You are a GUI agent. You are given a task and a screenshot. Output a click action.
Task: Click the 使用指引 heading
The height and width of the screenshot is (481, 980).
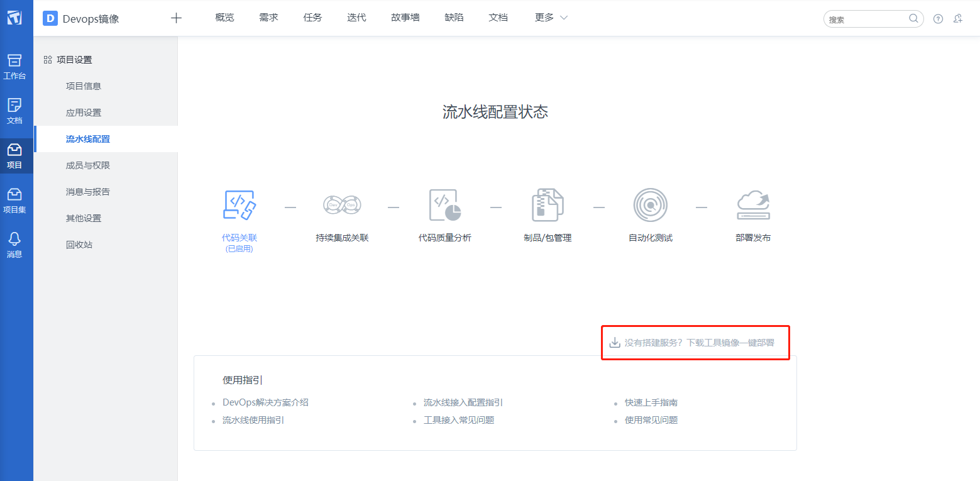pyautogui.click(x=243, y=380)
